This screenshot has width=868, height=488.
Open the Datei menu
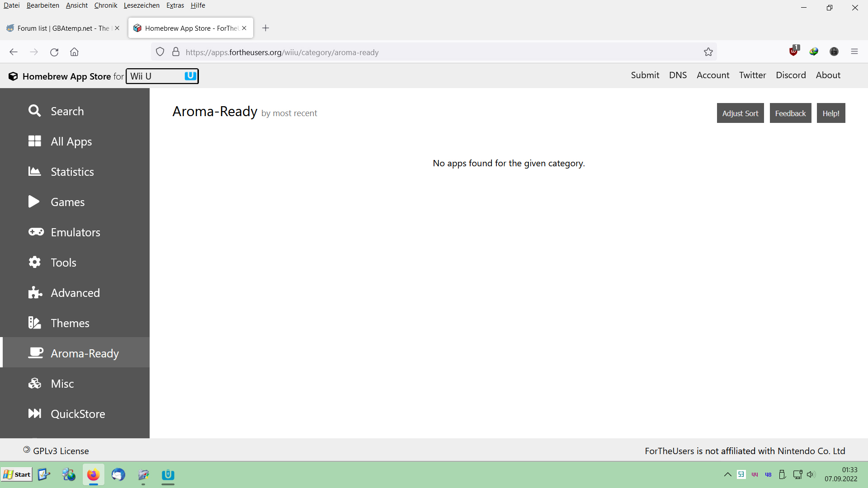pos(12,5)
